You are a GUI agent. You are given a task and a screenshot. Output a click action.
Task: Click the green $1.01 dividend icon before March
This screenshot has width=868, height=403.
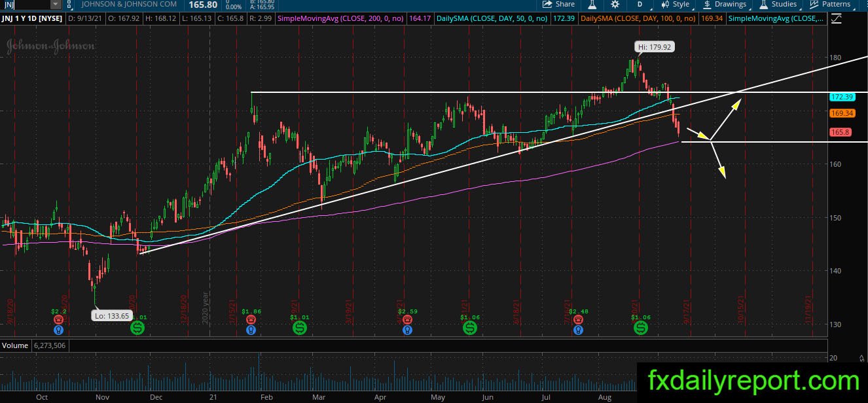tap(299, 328)
